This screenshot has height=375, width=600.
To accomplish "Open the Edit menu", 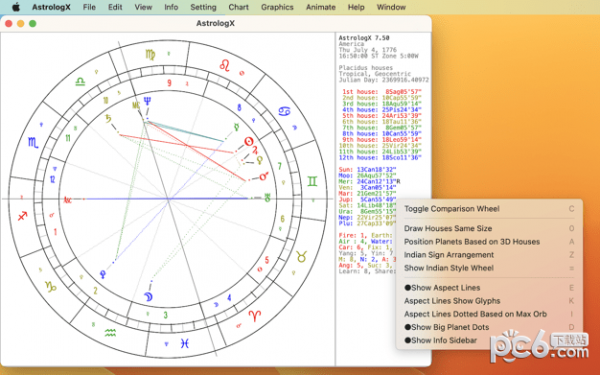I will (x=115, y=7).
